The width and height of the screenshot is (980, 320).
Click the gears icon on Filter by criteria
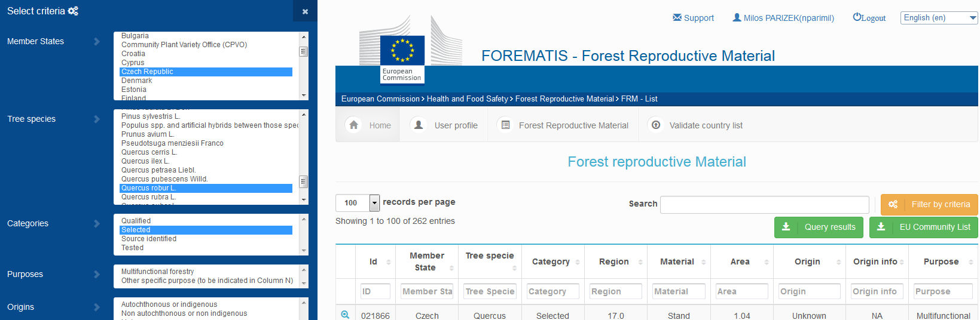click(x=893, y=204)
